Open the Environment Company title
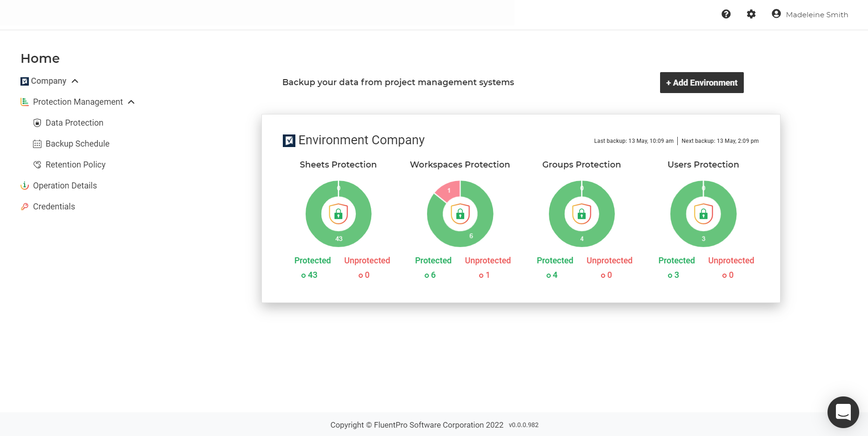The height and width of the screenshot is (436, 868). tap(361, 140)
